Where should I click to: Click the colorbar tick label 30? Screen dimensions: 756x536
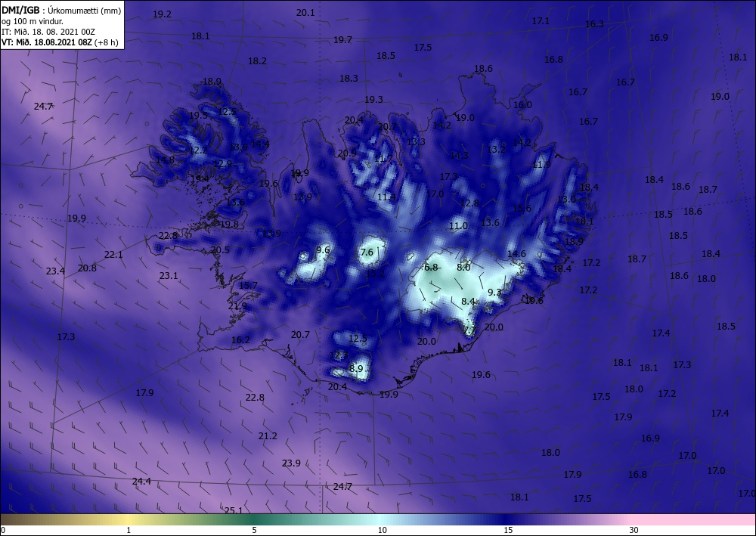point(634,530)
